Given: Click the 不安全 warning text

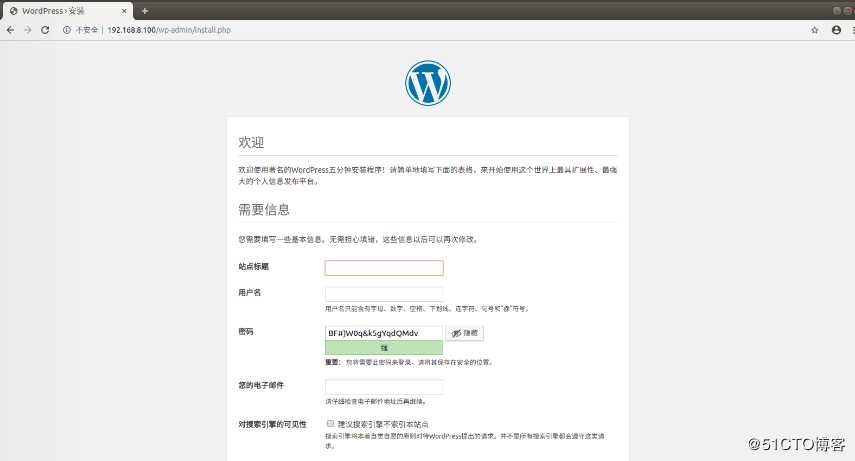Looking at the screenshot, I should click(x=87, y=30).
